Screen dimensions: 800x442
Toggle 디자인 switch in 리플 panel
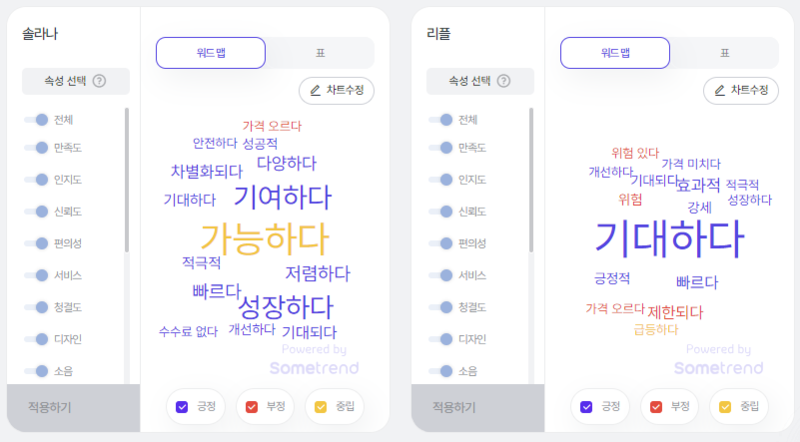tap(440, 339)
